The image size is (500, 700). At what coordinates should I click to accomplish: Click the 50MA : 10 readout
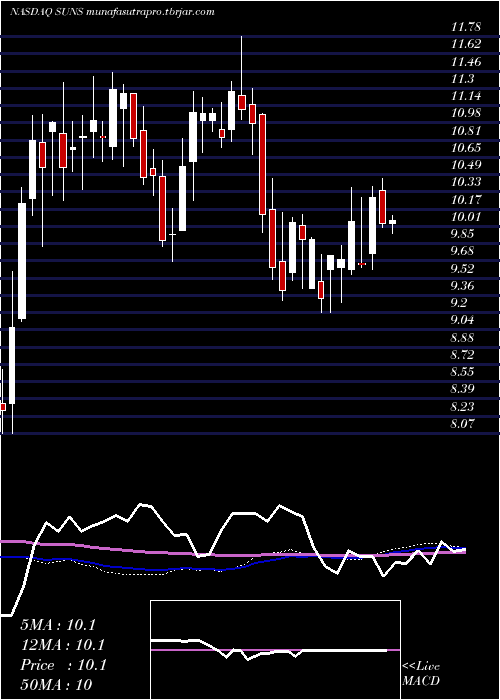pyautogui.click(x=56, y=685)
